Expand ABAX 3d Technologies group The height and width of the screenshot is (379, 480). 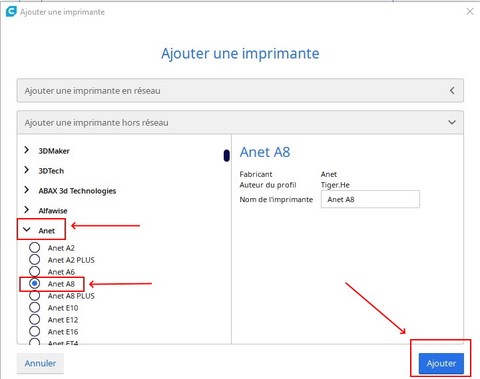click(x=26, y=190)
